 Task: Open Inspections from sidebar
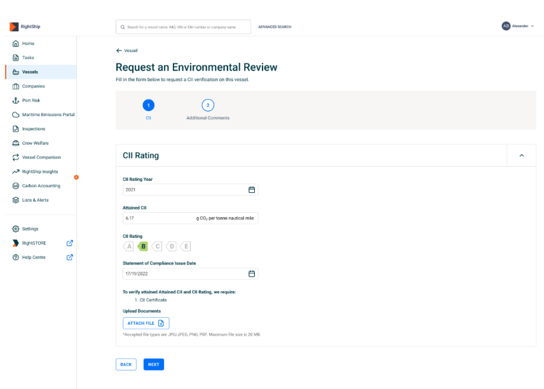pos(41,129)
